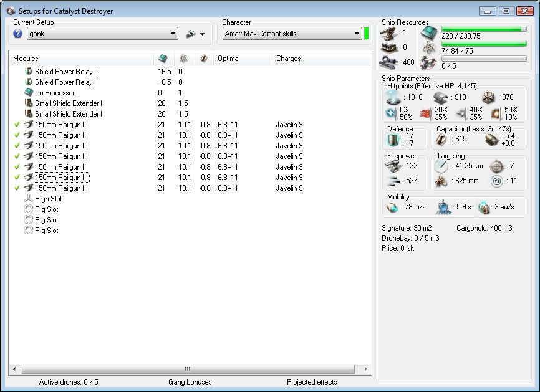540x392 pixels.
Task: Click the green skill indicator beside Character
Action: (367, 34)
